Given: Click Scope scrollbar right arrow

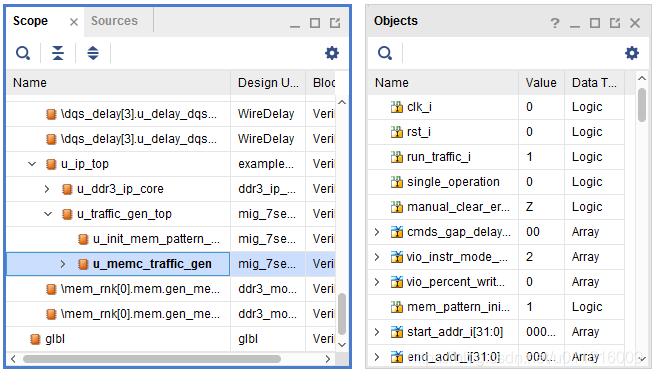Looking at the screenshot, I should click(x=328, y=359).
